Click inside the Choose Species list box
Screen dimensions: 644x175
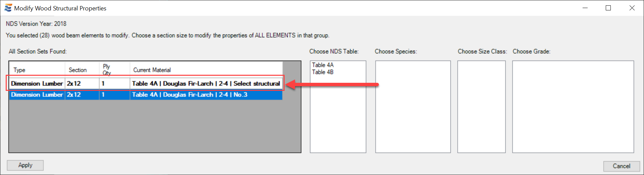[x=413, y=107]
